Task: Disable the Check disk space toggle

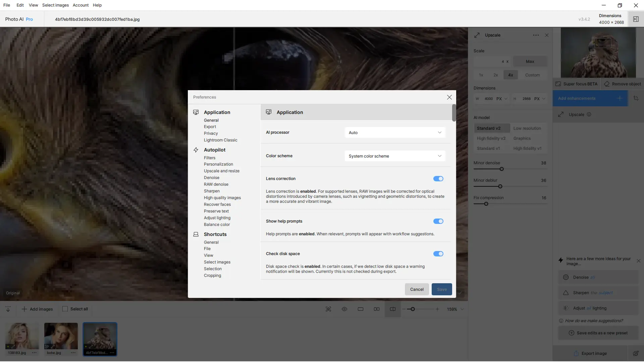Action: click(x=438, y=254)
